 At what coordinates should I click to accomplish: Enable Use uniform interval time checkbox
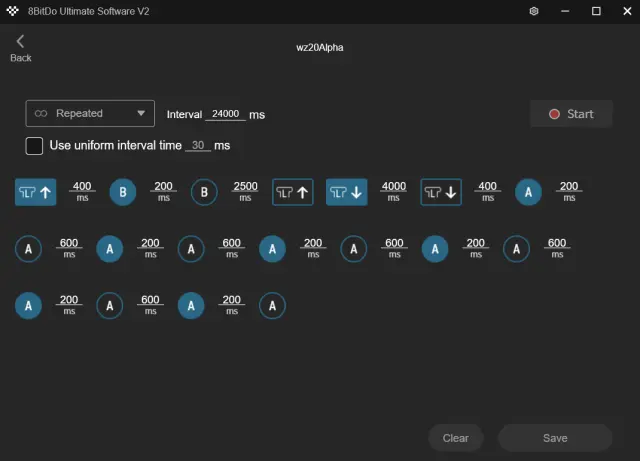coord(34,146)
